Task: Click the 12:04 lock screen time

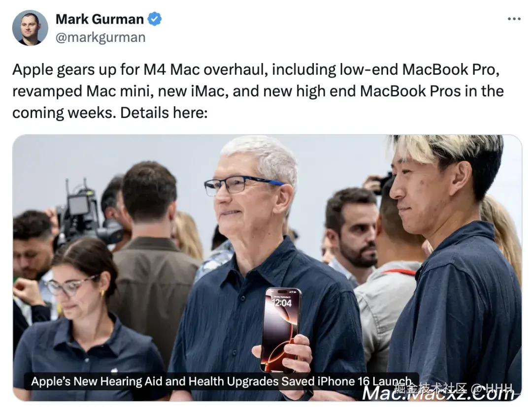Action: click(281, 303)
